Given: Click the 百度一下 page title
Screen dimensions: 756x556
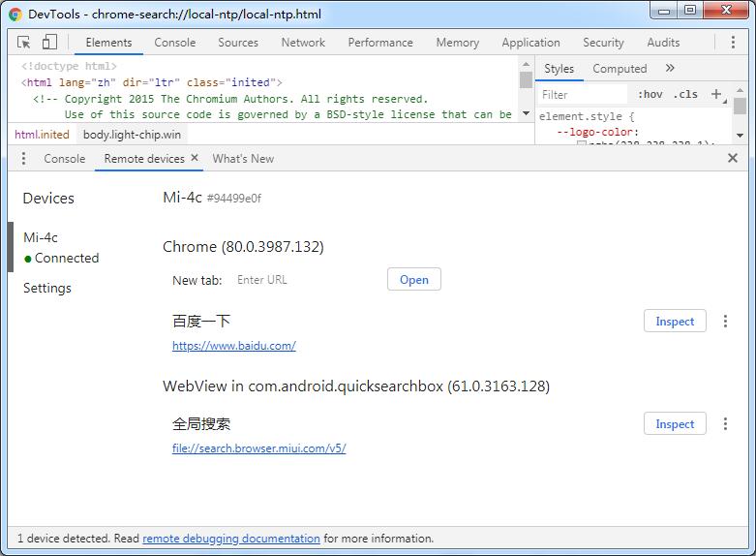Looking at the screenshot, I should 201,321.
